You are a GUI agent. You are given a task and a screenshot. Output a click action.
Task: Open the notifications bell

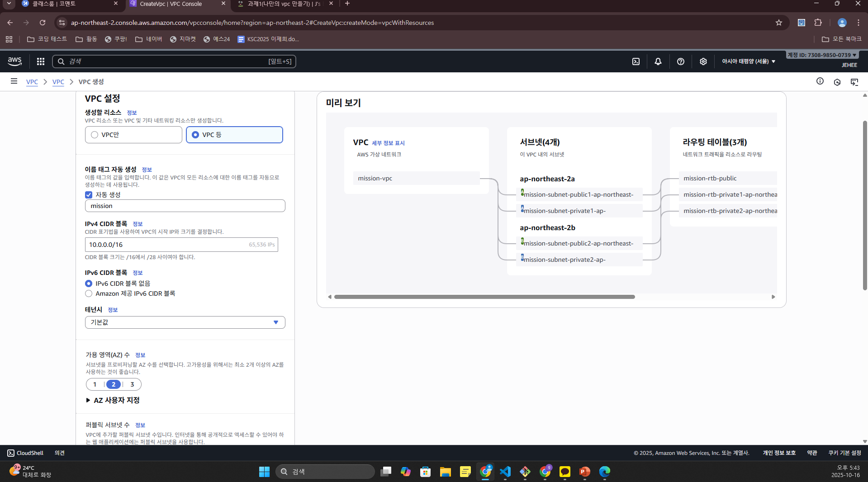coord(658,61)
